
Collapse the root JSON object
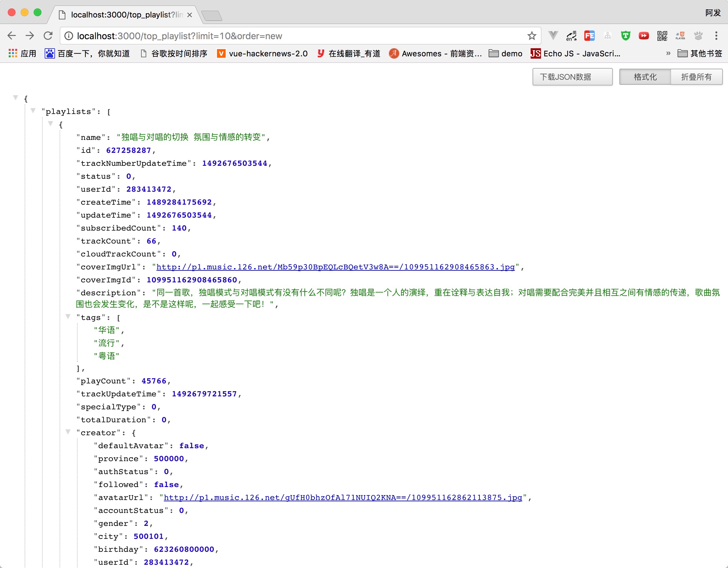tap(15, 98)
